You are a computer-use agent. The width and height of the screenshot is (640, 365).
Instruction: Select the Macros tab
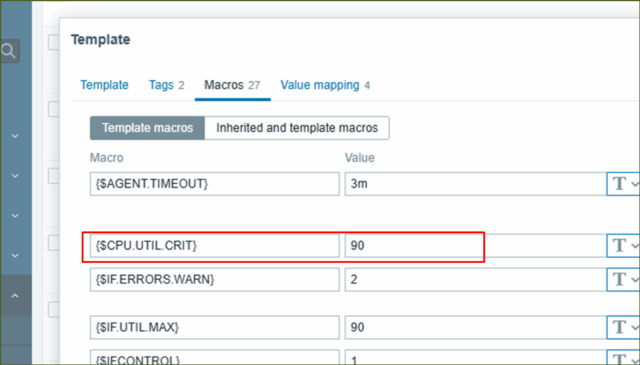232,85
